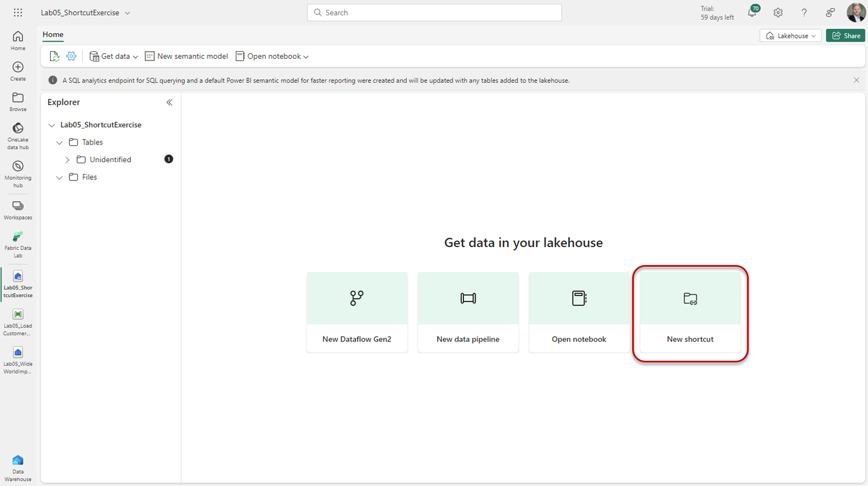Click the New data pipeline card
868x486 pixels.
tap(468, 312)
